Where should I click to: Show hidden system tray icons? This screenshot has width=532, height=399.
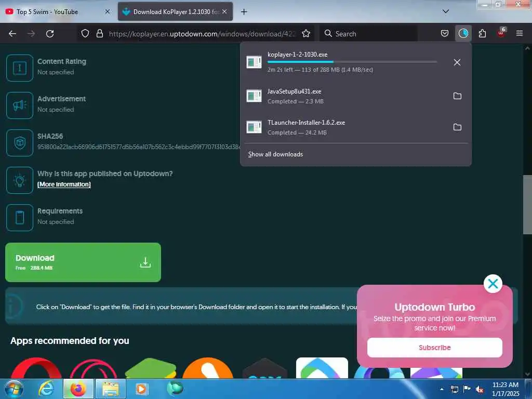pyautogui.click(x=442, y=389)
